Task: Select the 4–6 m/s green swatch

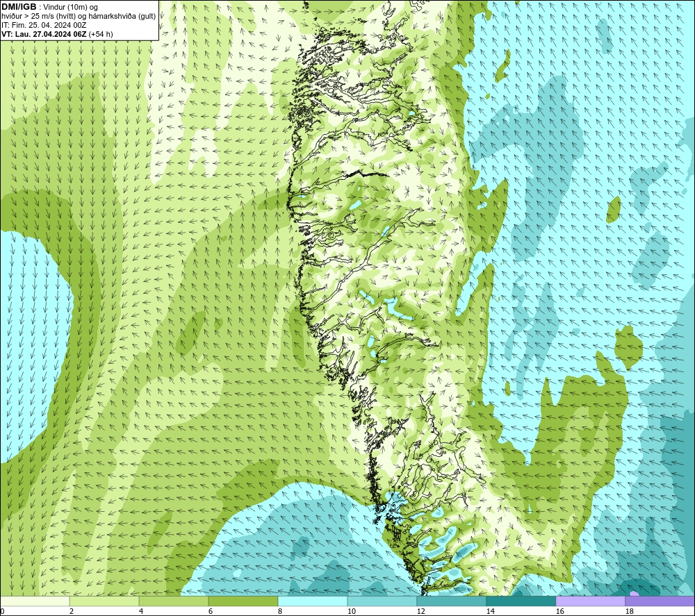Action: point(174,601)
